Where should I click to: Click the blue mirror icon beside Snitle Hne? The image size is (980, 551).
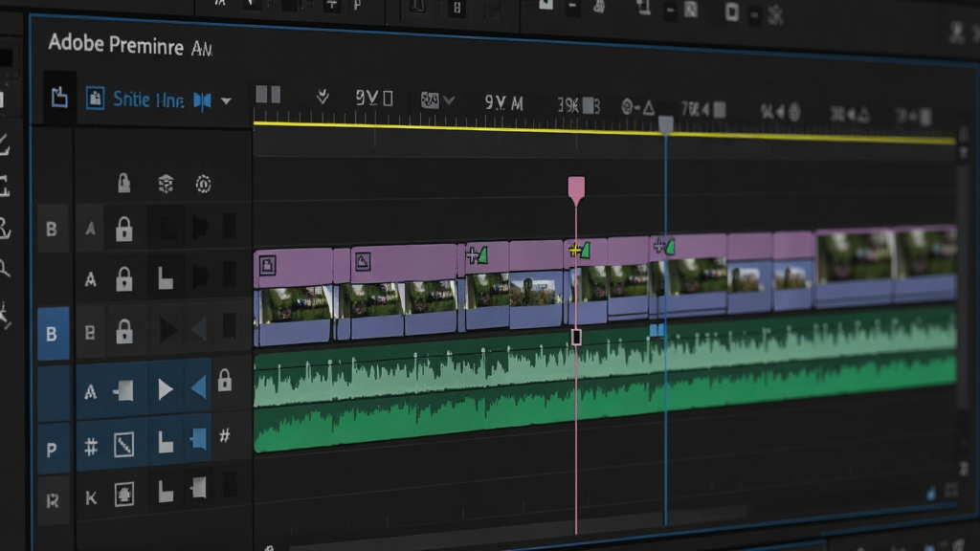[203, 100]
